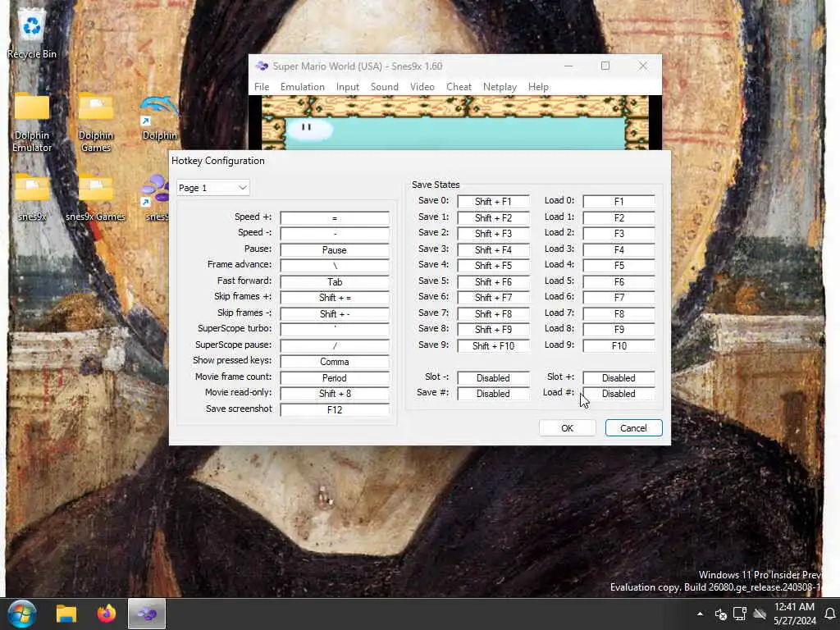Open Firefox from the taskbar
The width and height of the screenshot is (840, 630).
106,614
